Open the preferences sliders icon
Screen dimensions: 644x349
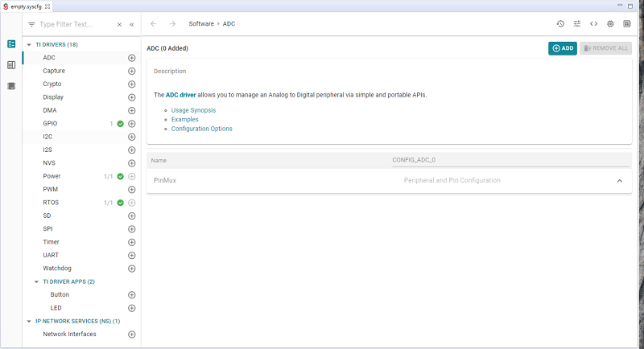point(577,24)
